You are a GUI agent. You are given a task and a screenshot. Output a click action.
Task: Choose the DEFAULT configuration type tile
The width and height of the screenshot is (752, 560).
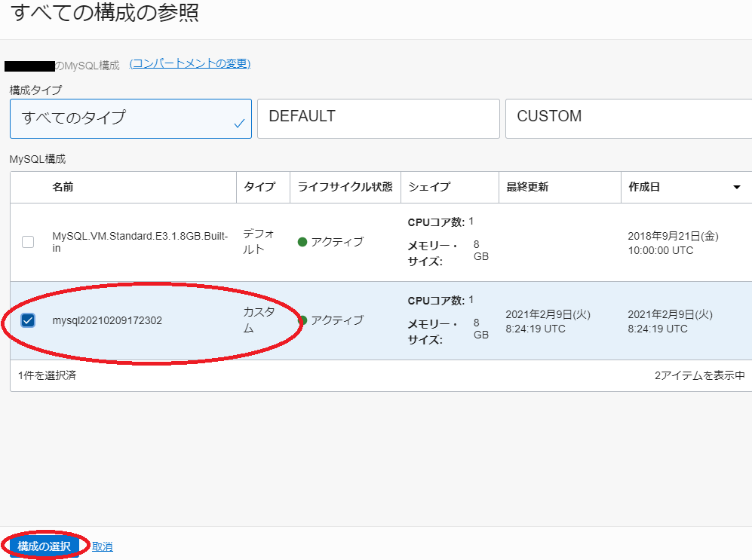[x=379, y=119]
